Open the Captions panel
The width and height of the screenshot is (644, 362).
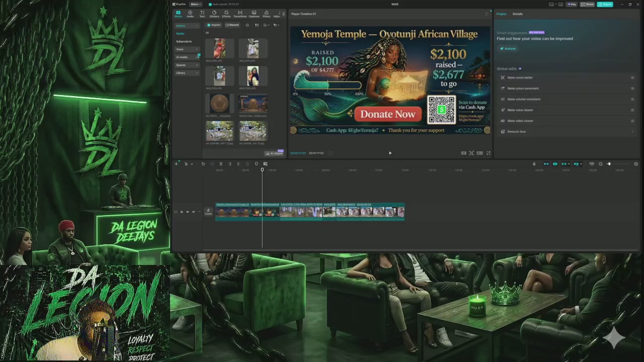click(x=254, y=14)
